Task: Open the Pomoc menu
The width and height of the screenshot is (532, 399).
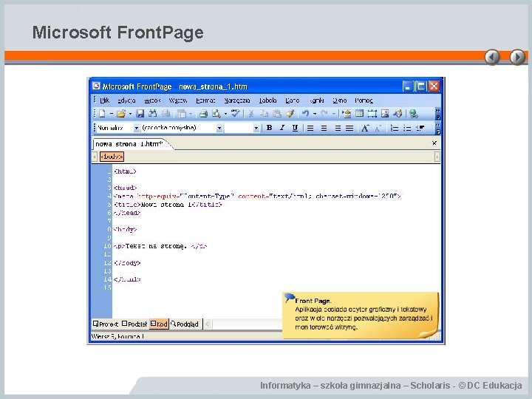Action: (364, 100)
